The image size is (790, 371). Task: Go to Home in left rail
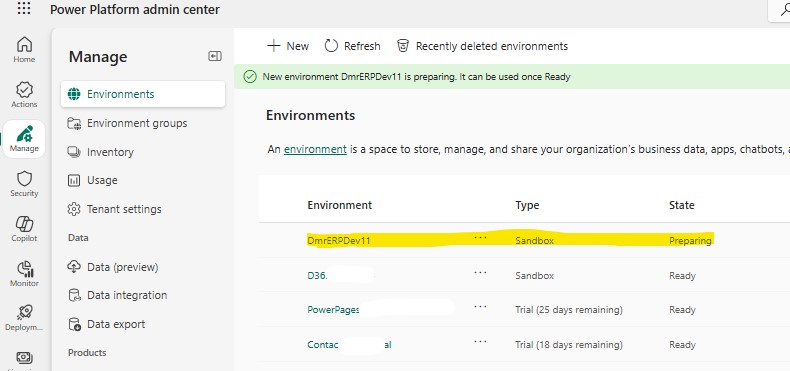point(24,49)
